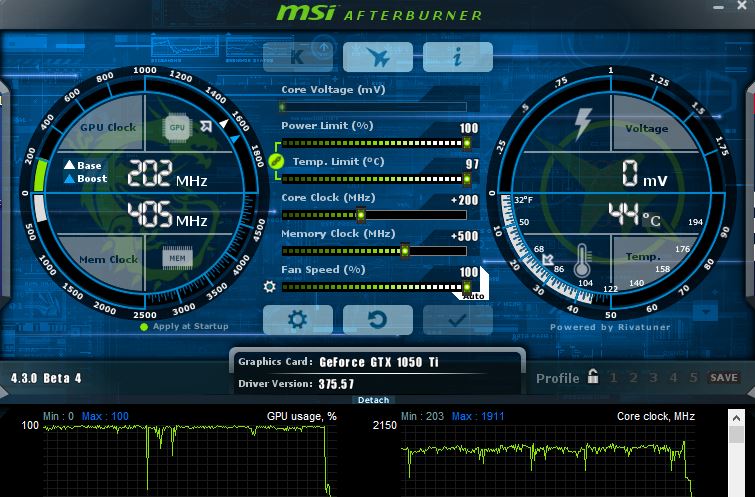Click the 0 mV voltage readout
Image resolution: width=755 pixels, height=497 pixels.
(x=644, y=174)
